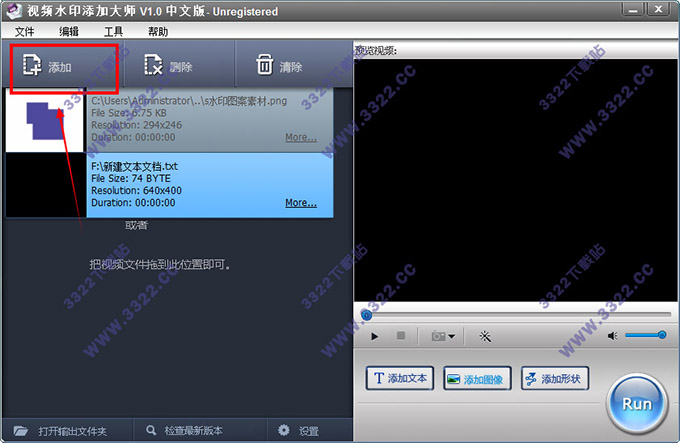Viewport: 680px width, 443px height.
Task: Select the png file path text
Action: tap(189, 101)
